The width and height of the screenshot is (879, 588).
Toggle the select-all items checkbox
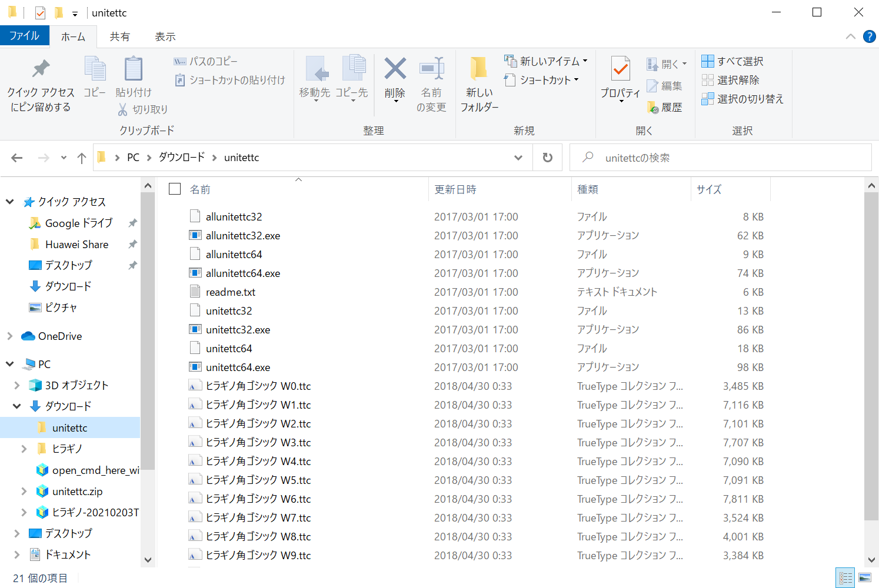pos(175,189)
